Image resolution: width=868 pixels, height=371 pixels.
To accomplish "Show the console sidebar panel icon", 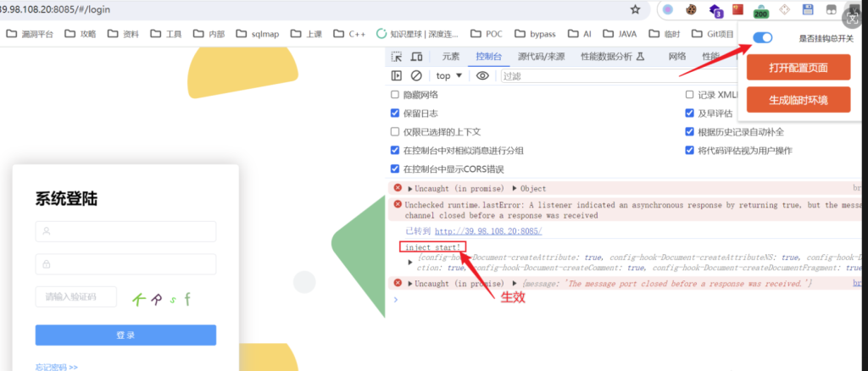I will click(397, 75).
